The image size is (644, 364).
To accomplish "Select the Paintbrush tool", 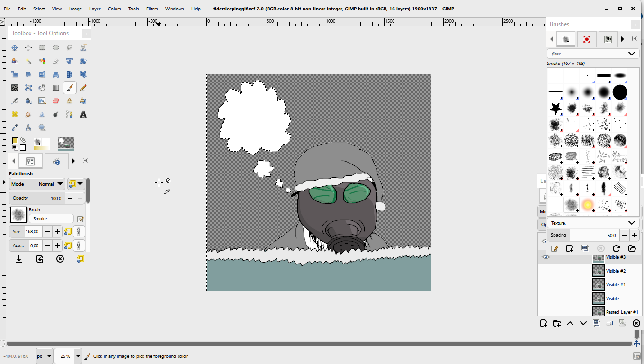I will click(70, 88).
